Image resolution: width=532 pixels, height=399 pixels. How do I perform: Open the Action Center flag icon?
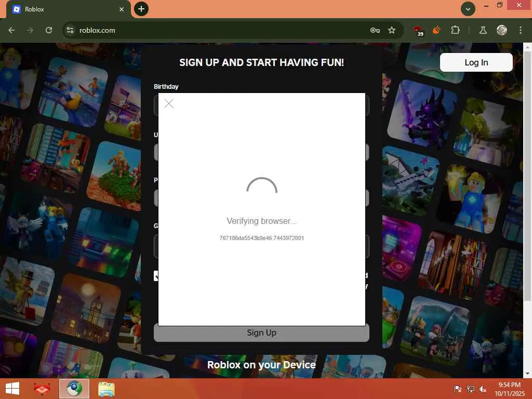point(458,389)
